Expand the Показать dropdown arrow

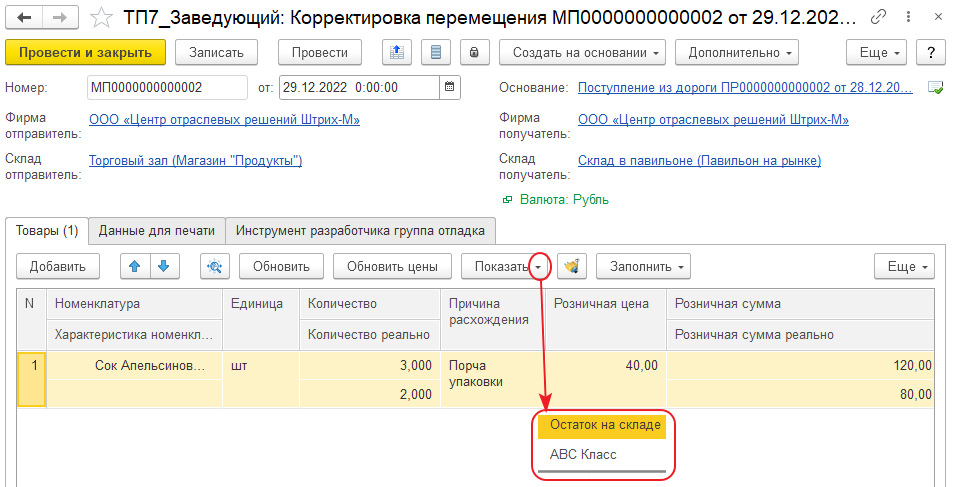point(540,266)
